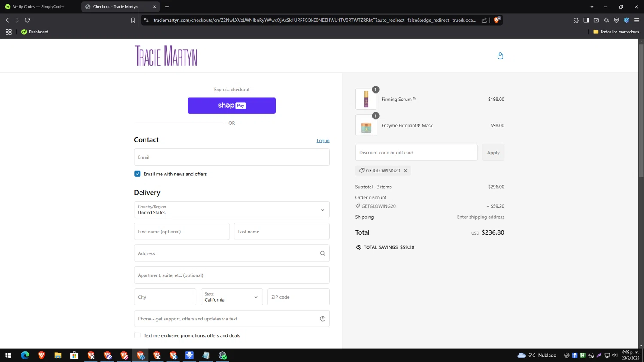The width and height of the screenshot is (644, 362).
Task: Open the Windows Start menu
Action: 8,355
